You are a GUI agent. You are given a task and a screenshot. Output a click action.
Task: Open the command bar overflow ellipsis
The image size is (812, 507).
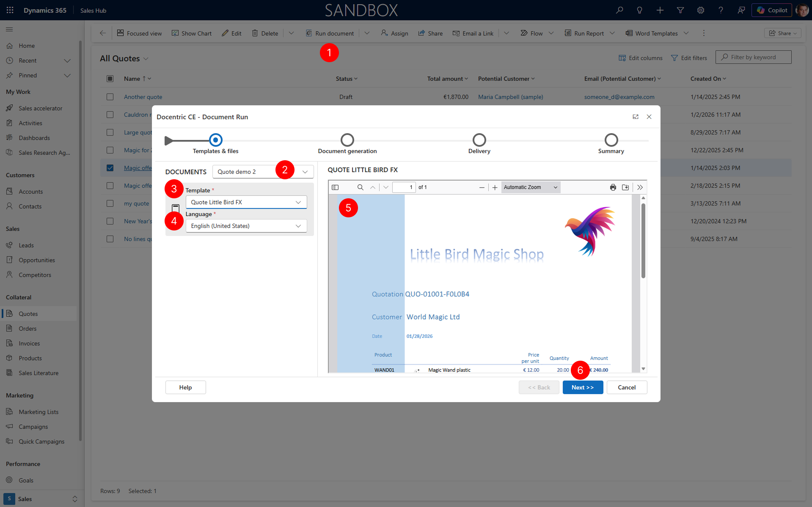(x=704, y=33)
